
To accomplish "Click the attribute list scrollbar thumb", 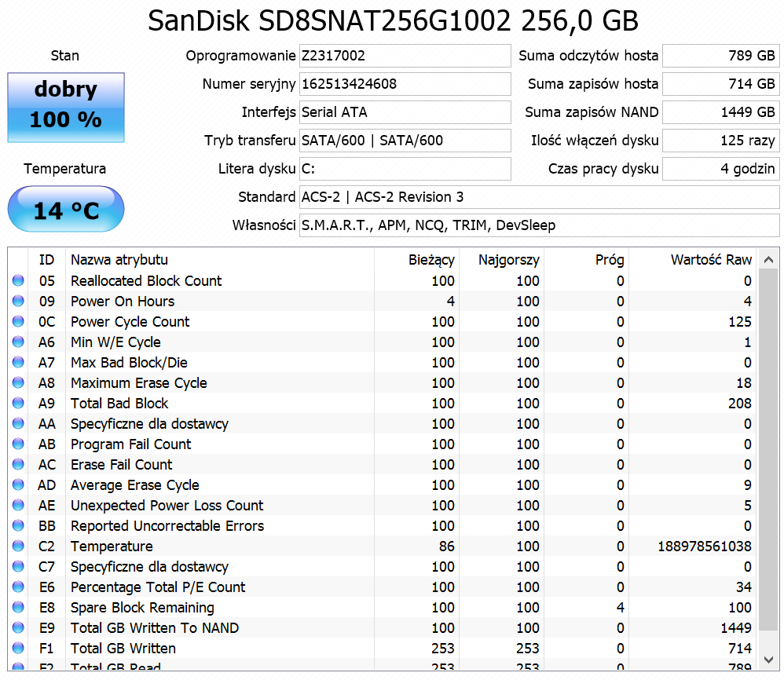I will [x=768, y=450].
